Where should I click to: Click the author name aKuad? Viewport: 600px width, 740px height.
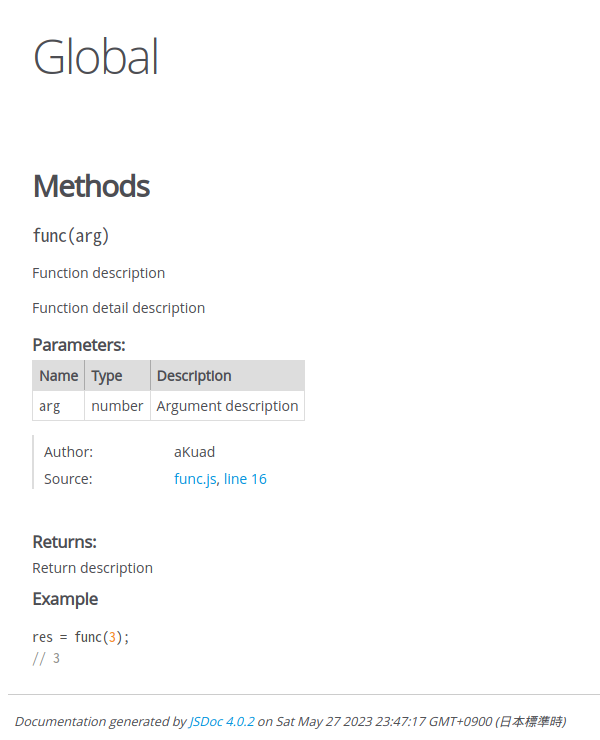click(194, 452)
